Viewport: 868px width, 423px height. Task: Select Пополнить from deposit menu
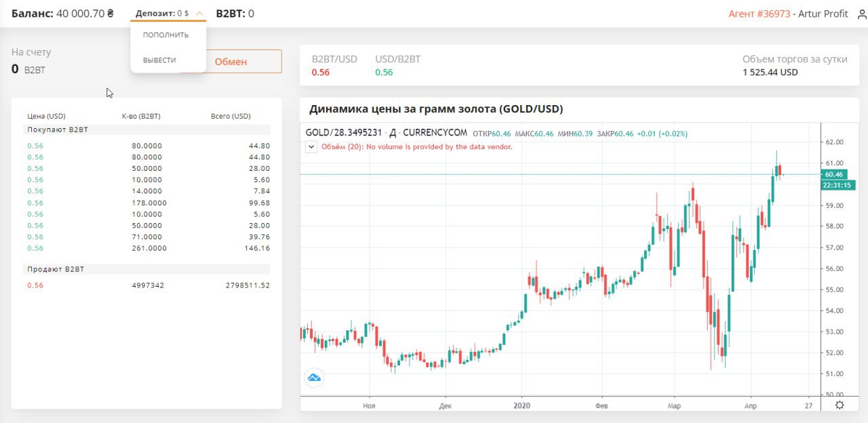[x=166, y=35]
